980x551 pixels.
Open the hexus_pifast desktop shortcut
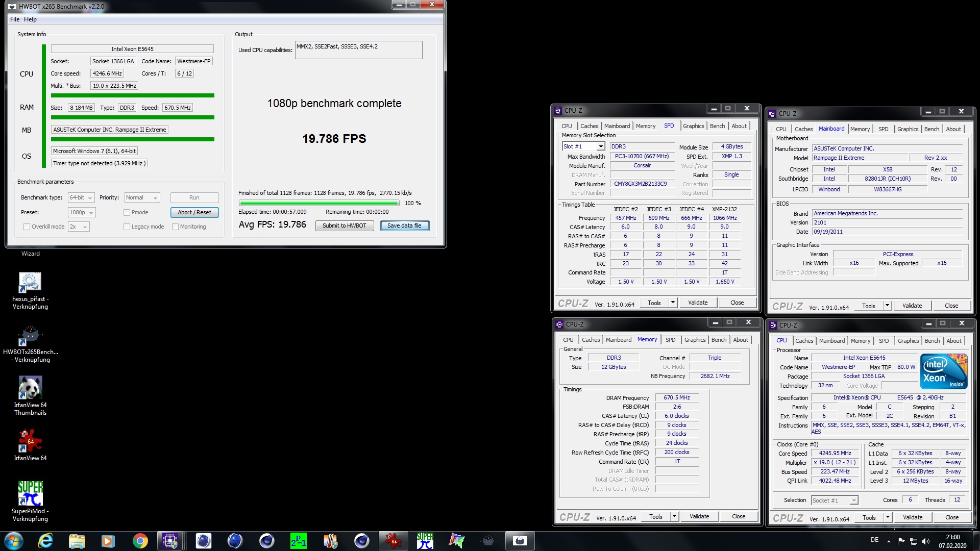click(30, 290)
